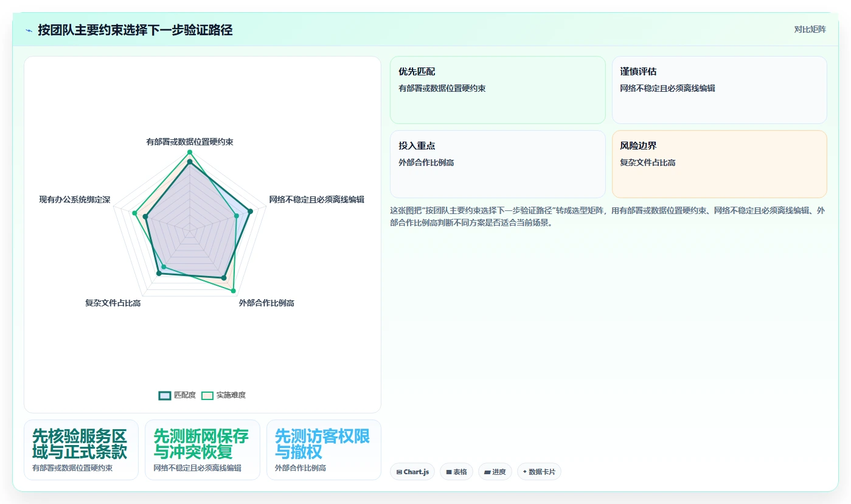Click 复杂文件占比高 text in 风险边界 card
851x504 pixels.
(648, 162)
